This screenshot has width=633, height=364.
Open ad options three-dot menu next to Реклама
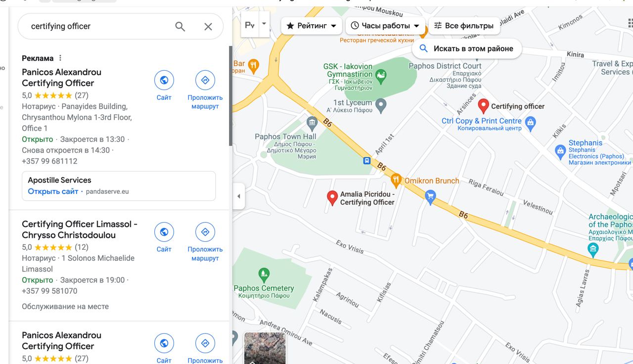pyautogui.click(x=60, y=58)
